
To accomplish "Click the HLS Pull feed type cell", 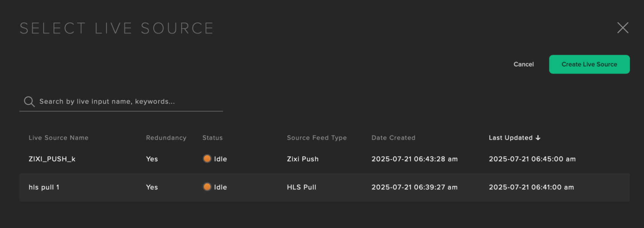I will click(302, 187).
